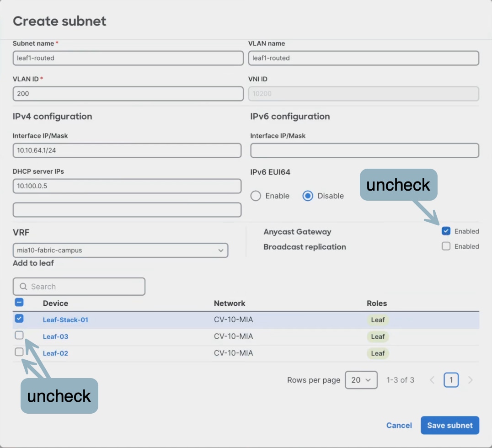Click the Leaf role badge for Leaf-Stack-01
The width and height of the screenshot is (492, 448).
378,320
